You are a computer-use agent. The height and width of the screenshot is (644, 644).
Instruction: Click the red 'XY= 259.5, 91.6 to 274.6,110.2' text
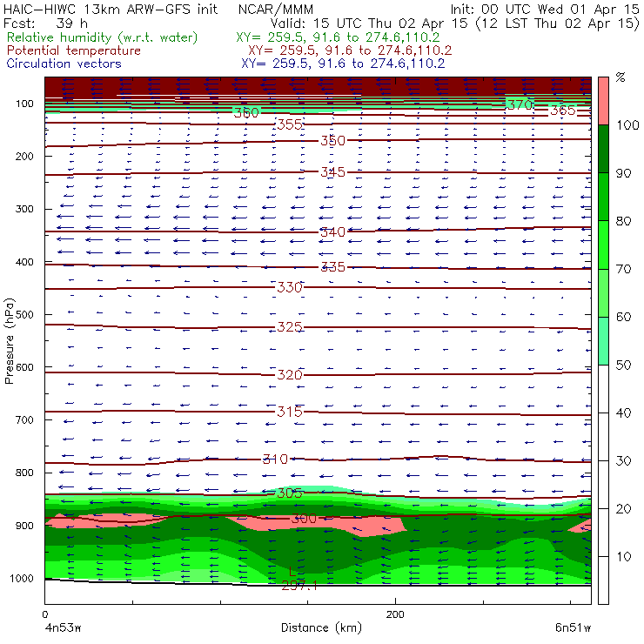pos(350,50)
